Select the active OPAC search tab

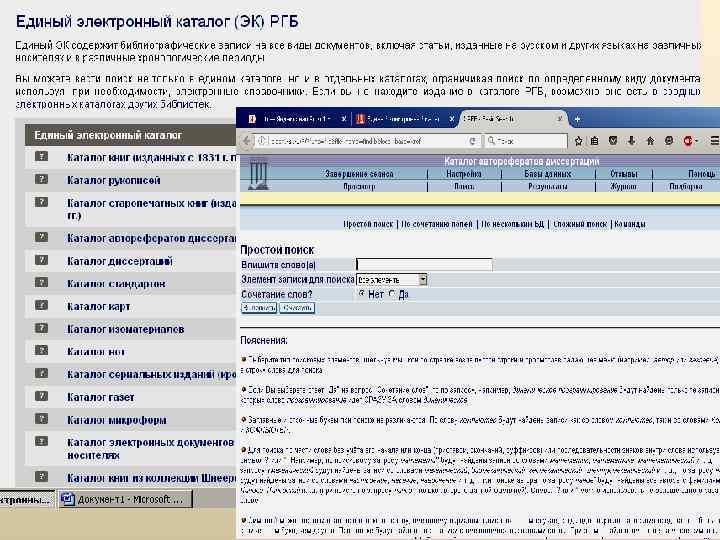(512, 118)
